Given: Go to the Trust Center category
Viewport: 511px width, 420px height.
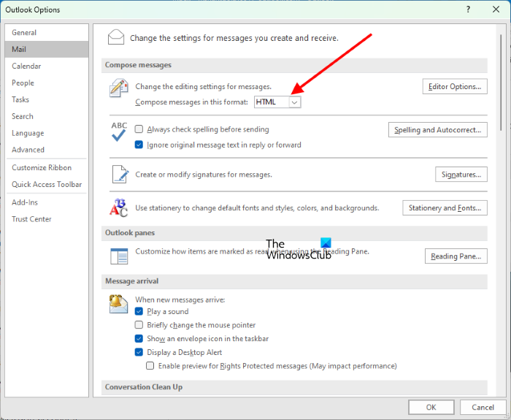Looking at the screenshot, I should 47,219.
